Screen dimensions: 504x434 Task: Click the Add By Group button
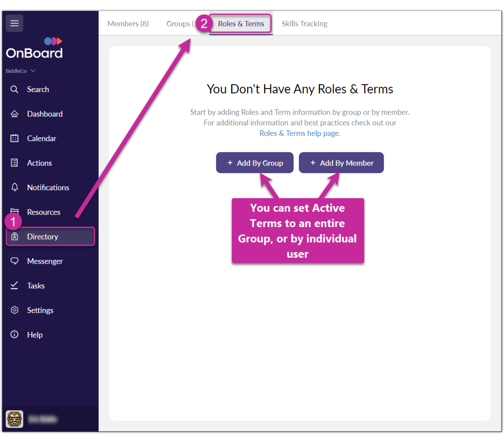255,163
